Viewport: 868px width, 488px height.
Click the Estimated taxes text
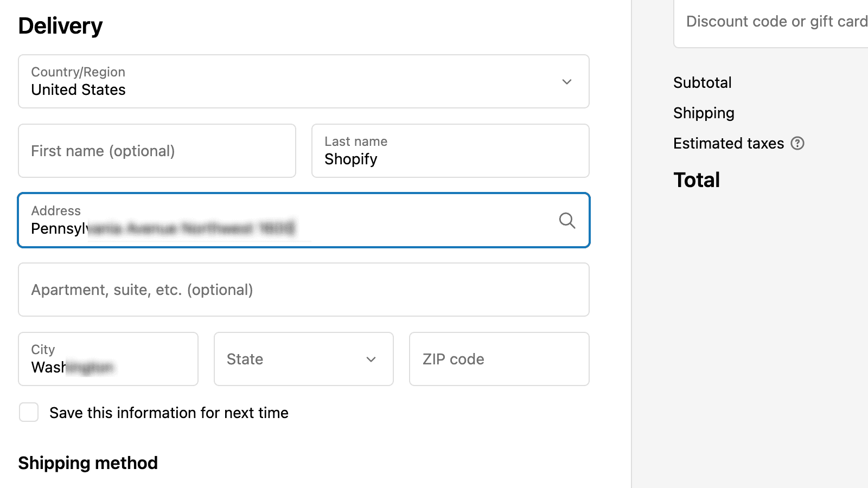[x=729, y=143]
